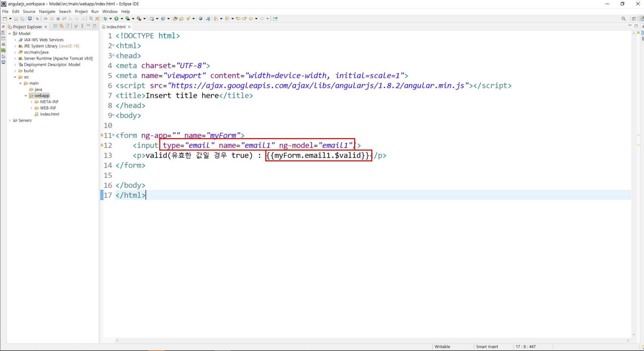The image size is (644, 351).
Task: Close the Project Explorer view tab
Action: tap(46, 27)
